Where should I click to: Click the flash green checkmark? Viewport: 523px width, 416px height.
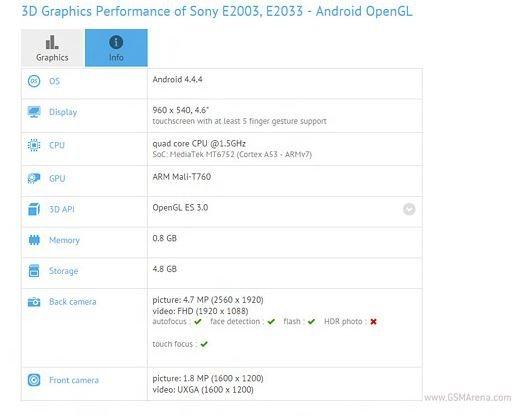click(x=311, y=322)
